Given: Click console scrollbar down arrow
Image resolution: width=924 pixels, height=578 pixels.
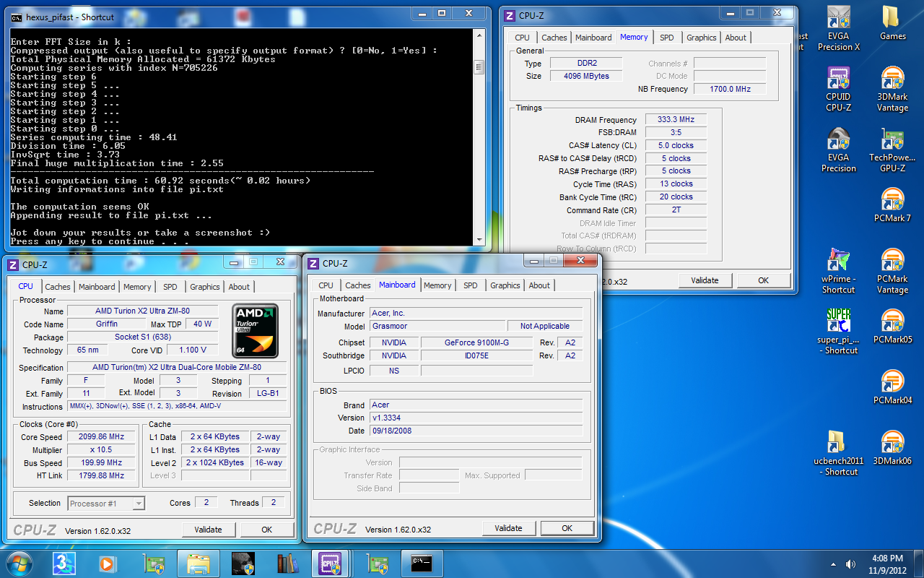Looking at the screenshot, I should click(479, 239).
